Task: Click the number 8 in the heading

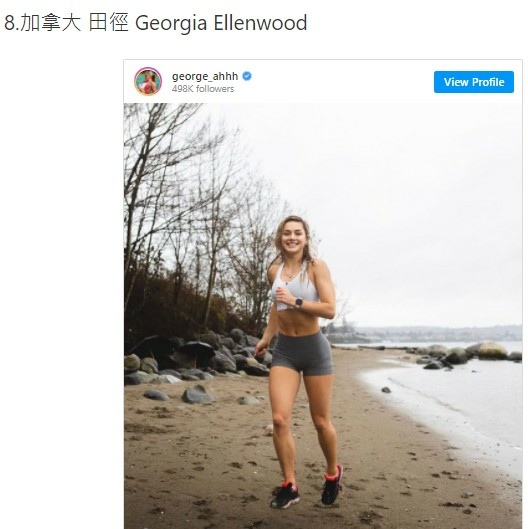Action: coord(9,23)
